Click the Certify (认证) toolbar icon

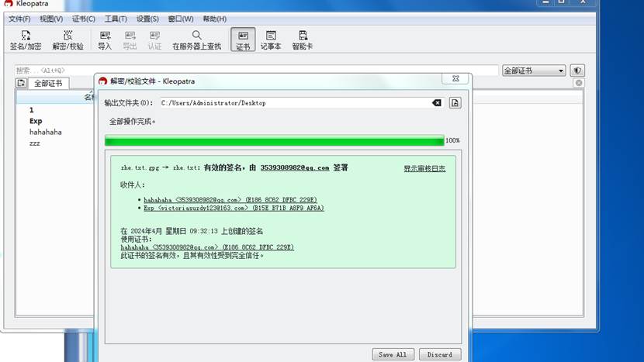154,40
